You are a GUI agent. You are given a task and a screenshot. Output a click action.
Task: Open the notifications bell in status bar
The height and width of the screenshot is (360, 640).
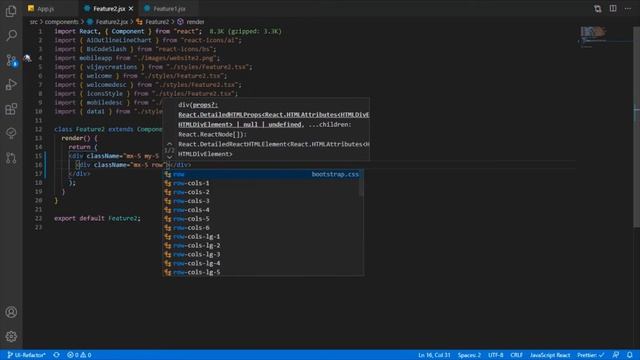tap(629, 355)
